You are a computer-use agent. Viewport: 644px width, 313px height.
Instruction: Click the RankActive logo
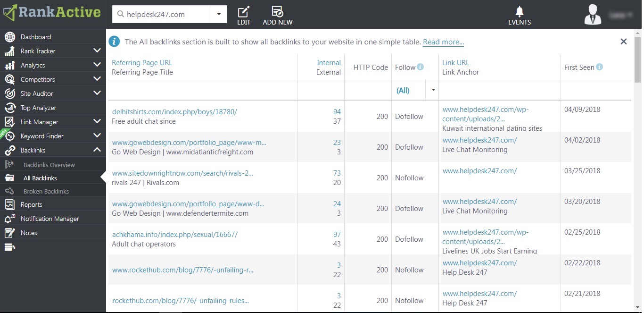tap(52, 13)
